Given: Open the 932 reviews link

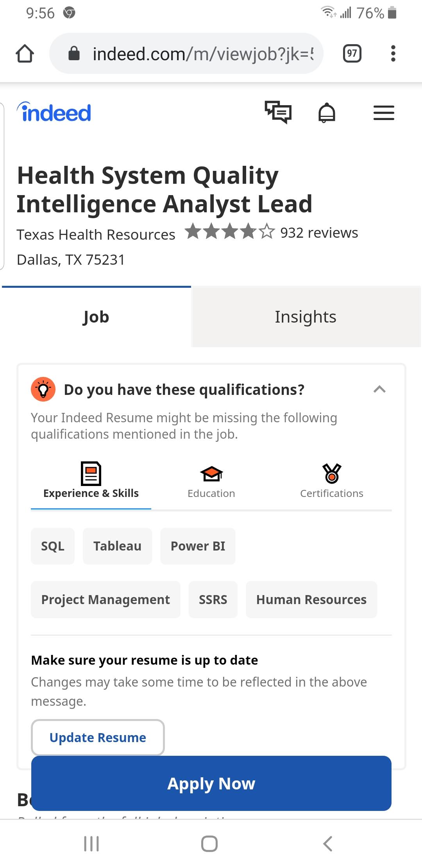Looking at the screenshot, I should (x=319, y=233).
